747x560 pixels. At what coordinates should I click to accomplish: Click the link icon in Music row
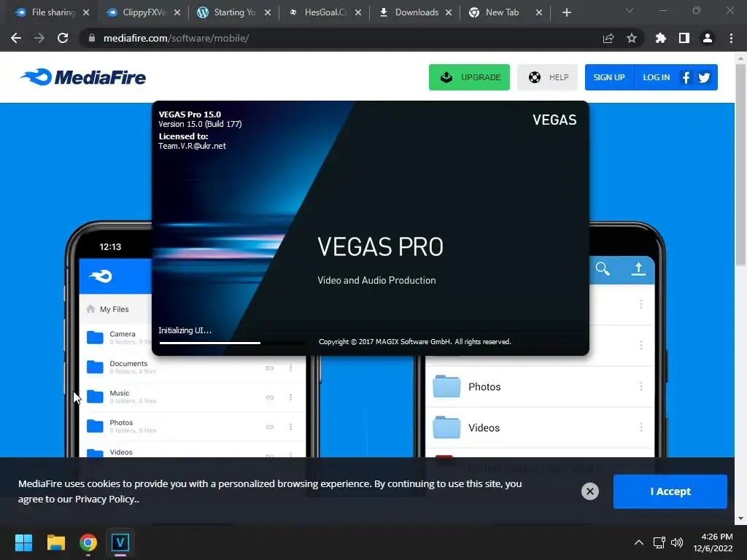(x=270, y=397)
